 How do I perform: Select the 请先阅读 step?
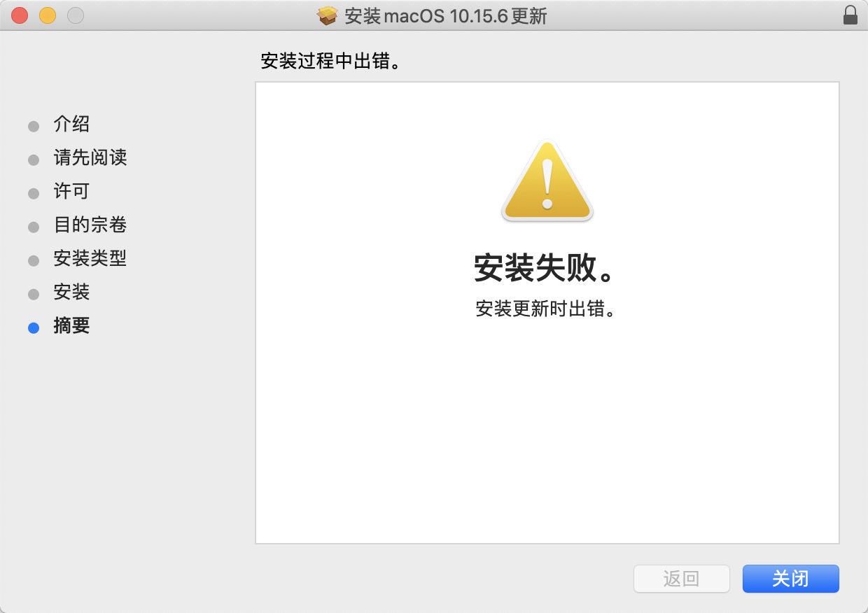click(x=90, y=158)
